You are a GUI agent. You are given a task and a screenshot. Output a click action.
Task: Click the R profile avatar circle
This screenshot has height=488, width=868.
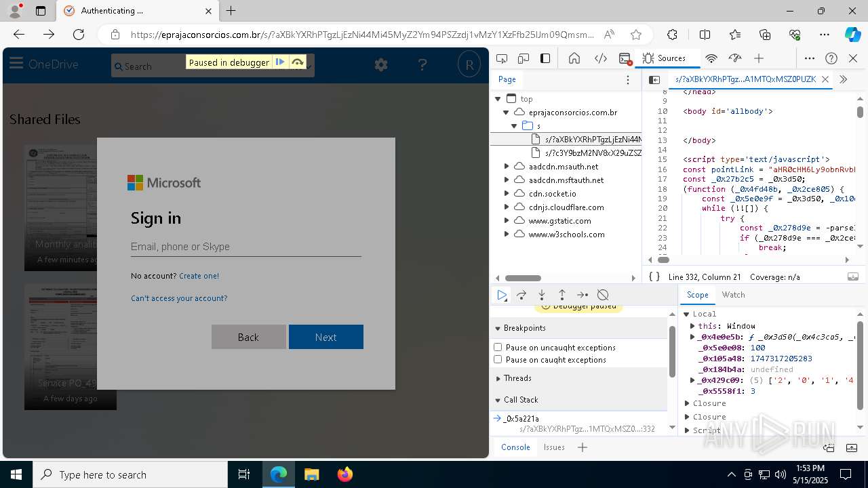(x=469, y=64)
